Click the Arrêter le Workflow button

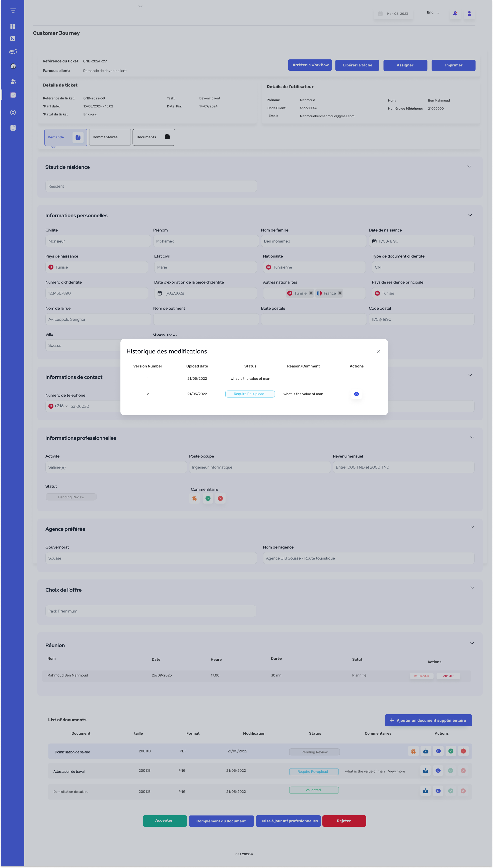click(x=310, y=65)
